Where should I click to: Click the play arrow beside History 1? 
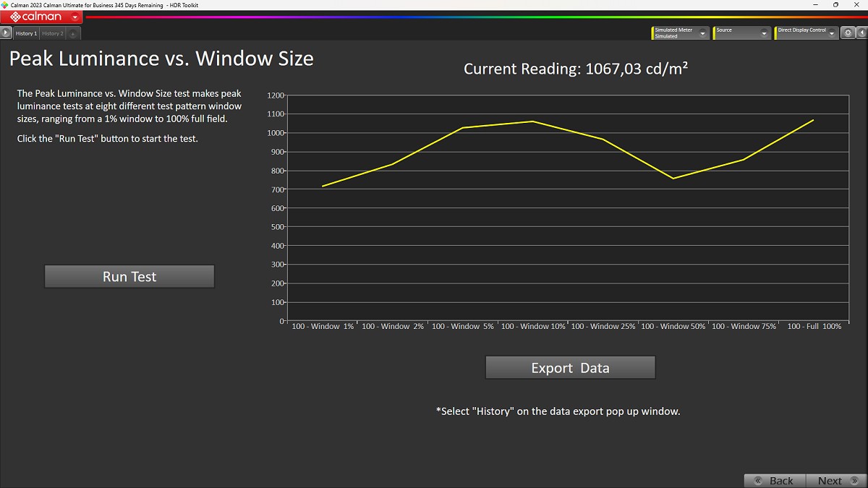point(6,33)
